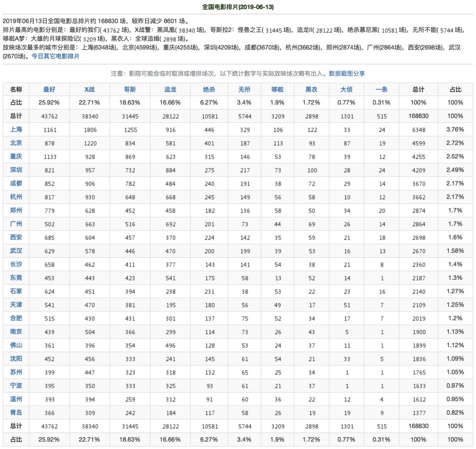The height and width of the screenshot is (449, 476).
Task: Click the 追龙 column header link
Action: (170, 89)
